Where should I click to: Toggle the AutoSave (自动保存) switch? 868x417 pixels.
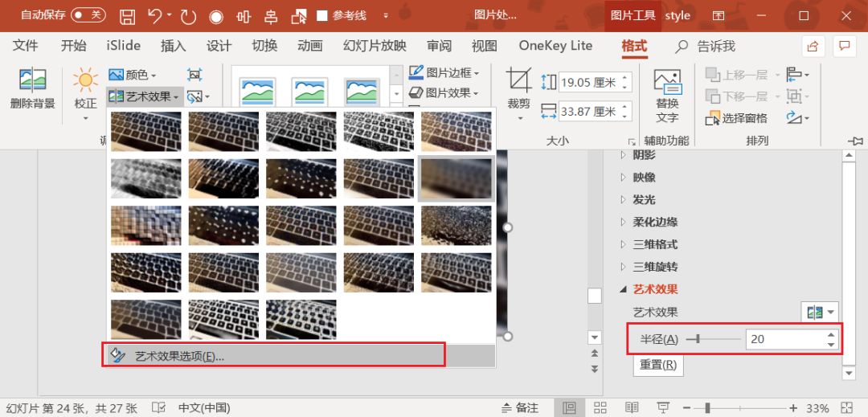pos(88,15)
